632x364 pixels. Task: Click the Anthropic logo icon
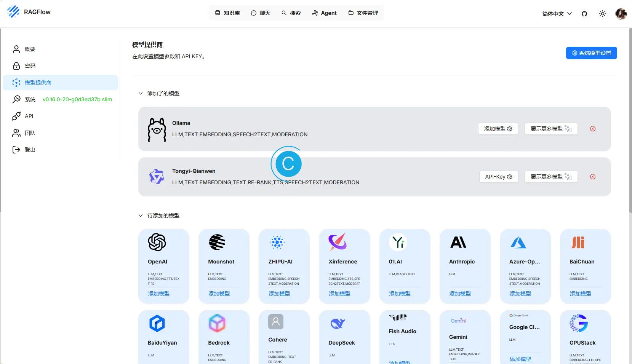(458, 242)
